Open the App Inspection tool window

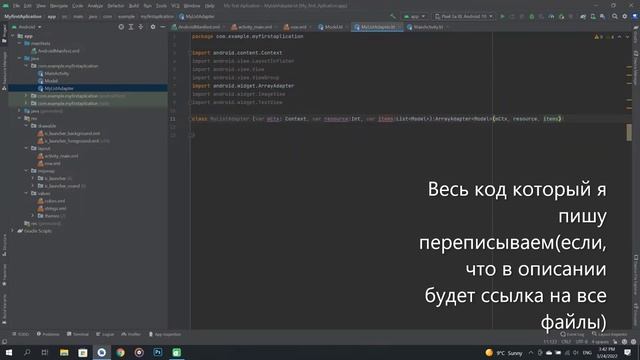[165, 334]
